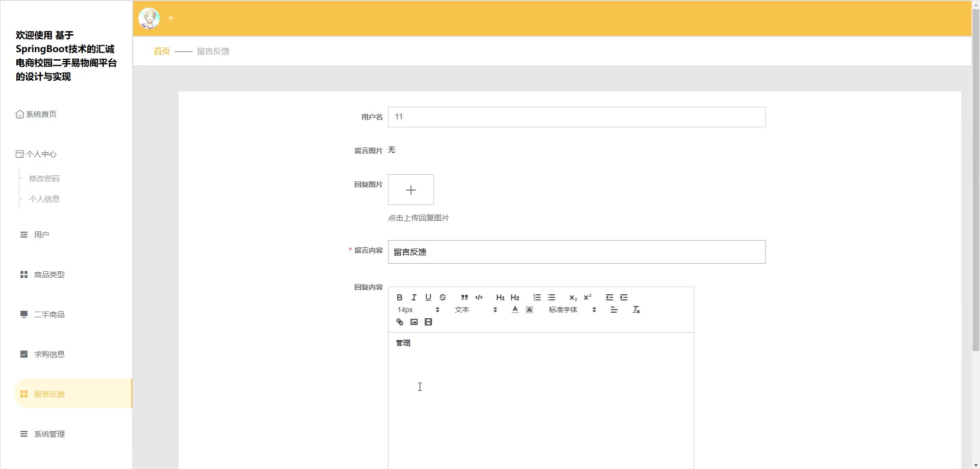Insert an image using the editor toolbar
Image resolution: width=980 pixels, height=469 pixels.
(x=414, y=322)
